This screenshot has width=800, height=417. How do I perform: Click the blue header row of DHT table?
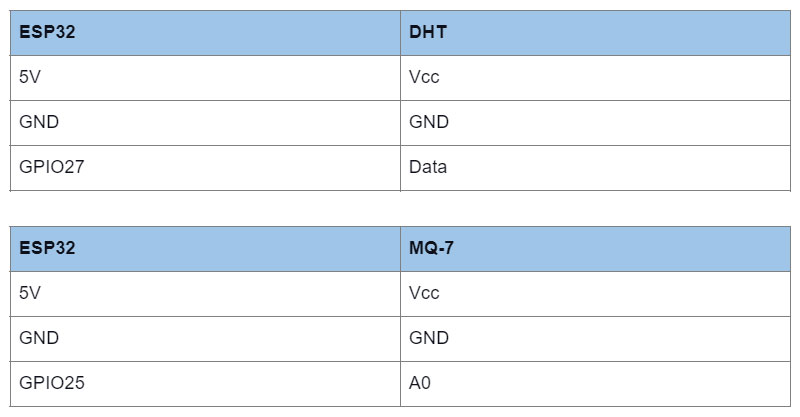(x=400, y=33)
